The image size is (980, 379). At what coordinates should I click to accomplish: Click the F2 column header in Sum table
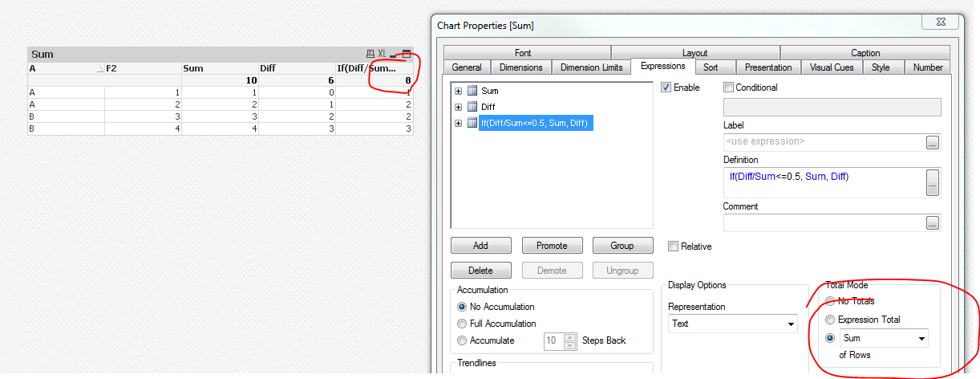(143, 69)
